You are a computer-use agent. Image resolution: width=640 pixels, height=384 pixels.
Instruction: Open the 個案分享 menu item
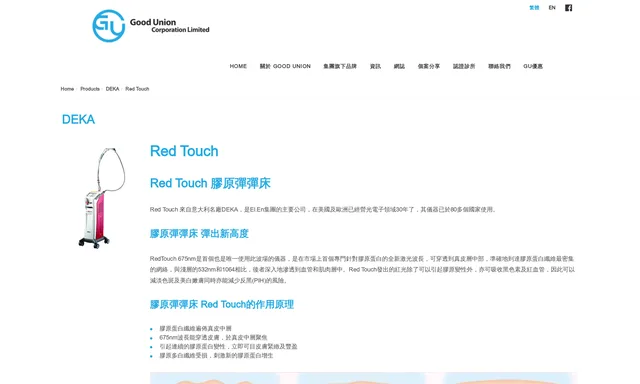[x=429, y=66]
